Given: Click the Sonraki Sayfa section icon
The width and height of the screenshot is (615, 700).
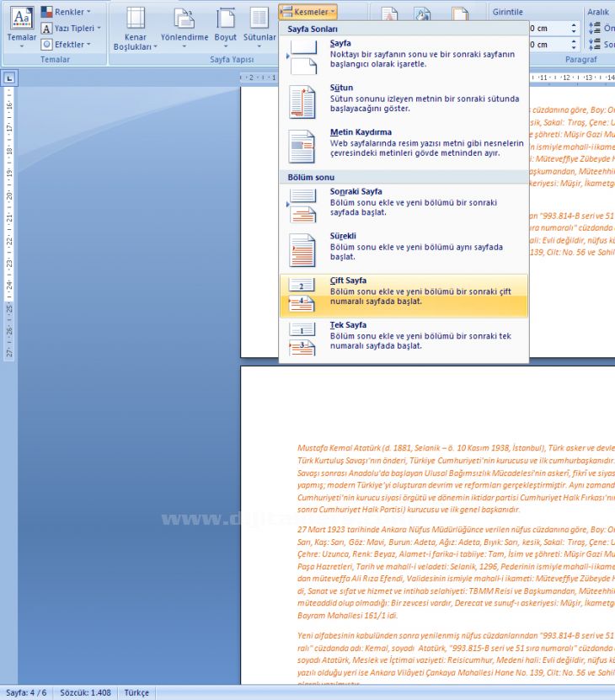Looking at the screenshot, I should pos(302,206).
